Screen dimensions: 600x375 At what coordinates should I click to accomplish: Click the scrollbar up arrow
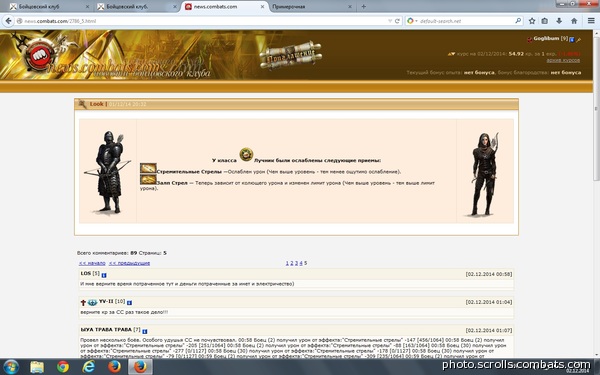(597, 34)
